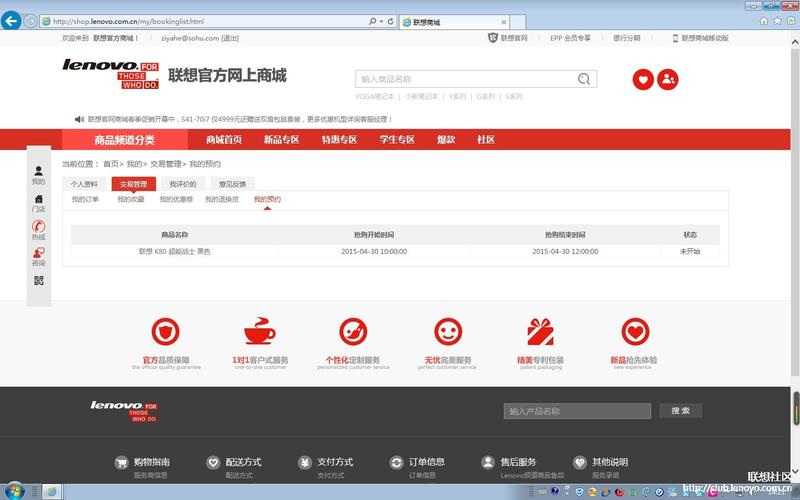
Task: Click the shield icon for 官方品质保障
Action: click(x=165, y=332)
